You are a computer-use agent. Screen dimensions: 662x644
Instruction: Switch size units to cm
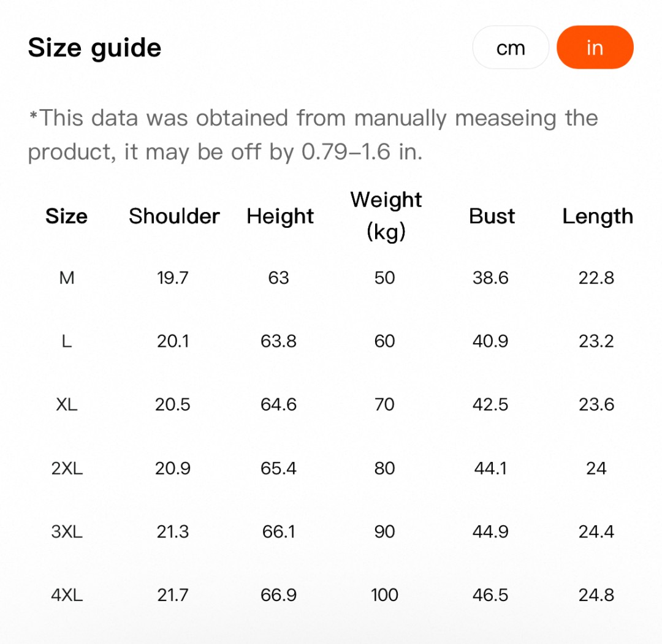click(511, 48)
